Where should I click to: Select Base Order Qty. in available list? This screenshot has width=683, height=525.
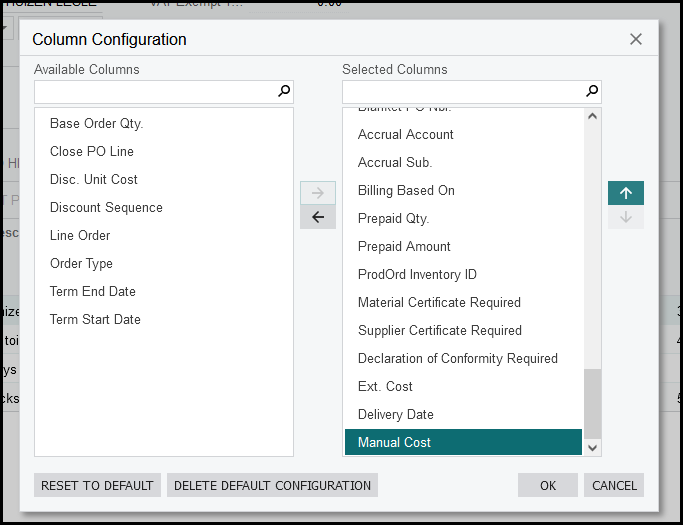[97, 124]
